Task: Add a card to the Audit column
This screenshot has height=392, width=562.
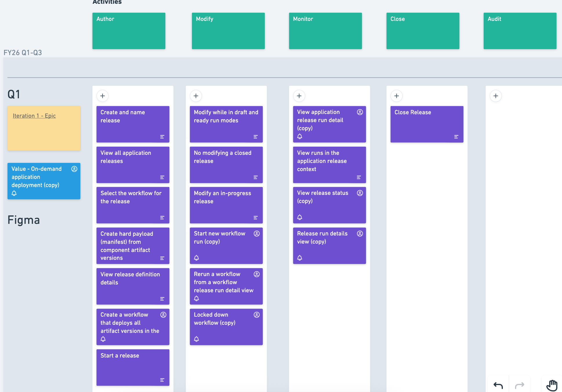Action: pos(496,96)
